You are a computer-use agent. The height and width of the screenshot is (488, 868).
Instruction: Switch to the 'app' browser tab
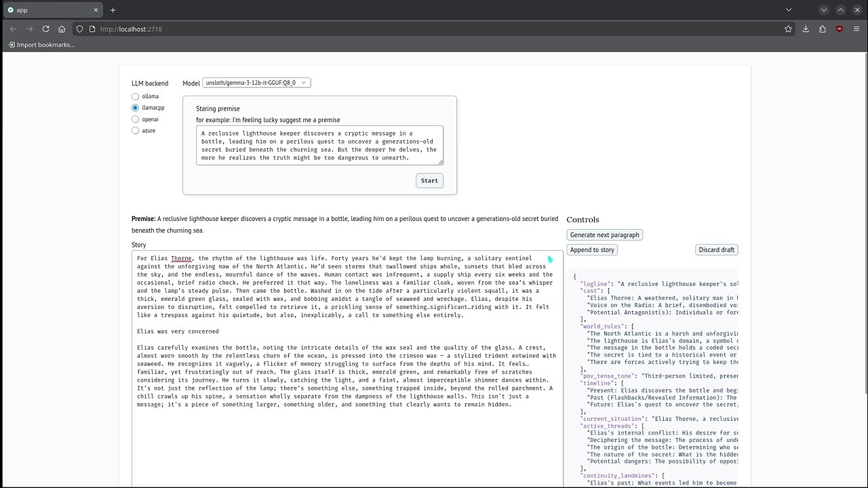coord(51,10)
